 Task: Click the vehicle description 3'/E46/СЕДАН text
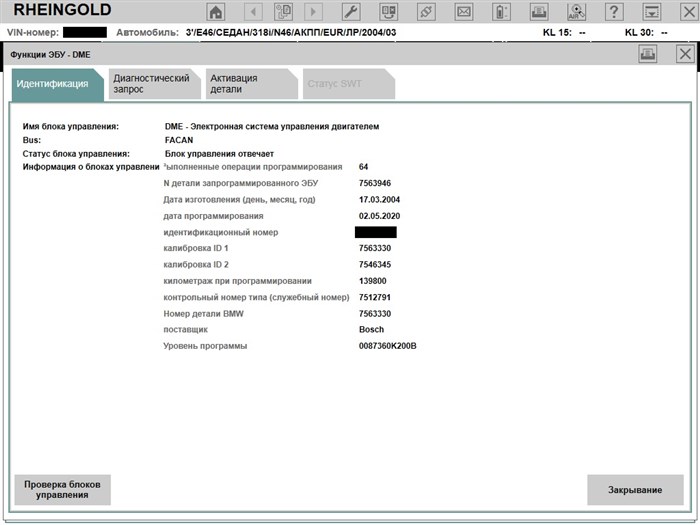coord(291,33)
